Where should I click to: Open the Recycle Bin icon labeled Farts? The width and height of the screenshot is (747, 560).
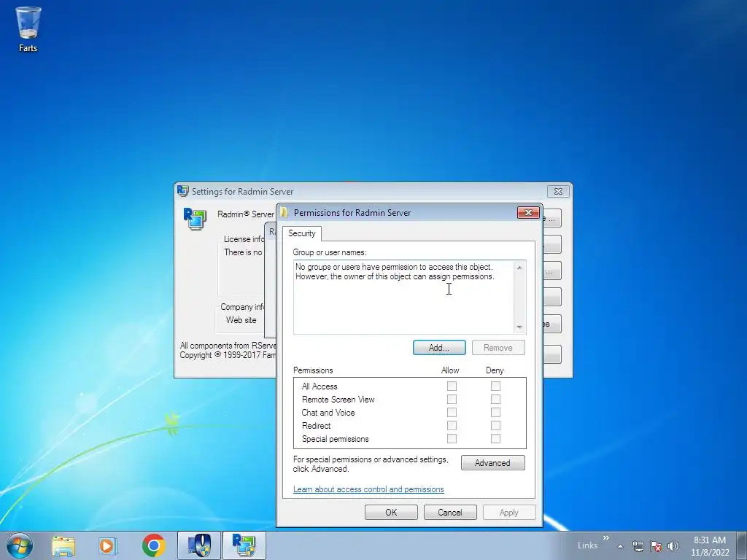coord(28,29)
